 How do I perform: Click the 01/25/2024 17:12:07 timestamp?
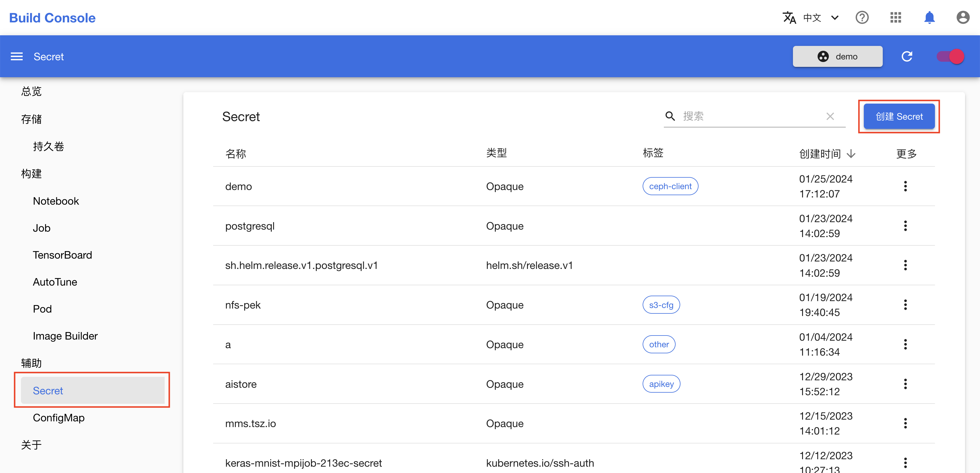coord(826,186)
